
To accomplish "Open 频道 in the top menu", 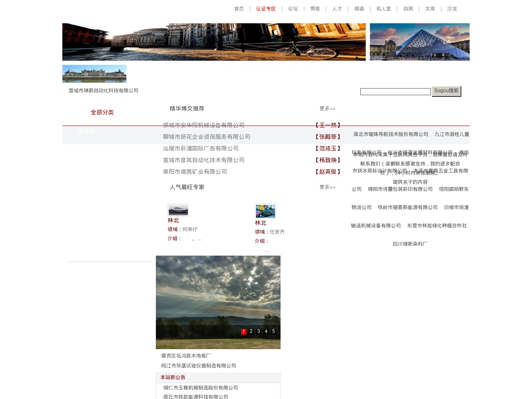I will 359,9.
